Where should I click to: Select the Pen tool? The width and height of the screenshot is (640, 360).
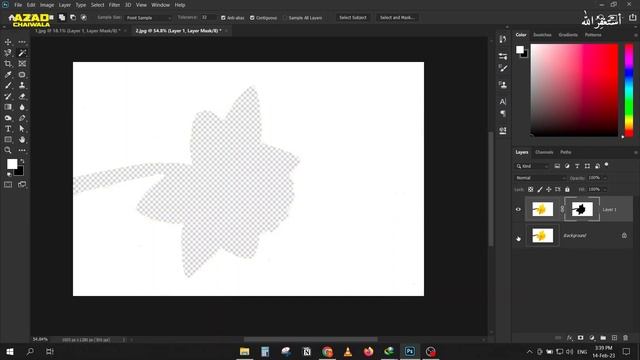[x=22, y=118]
